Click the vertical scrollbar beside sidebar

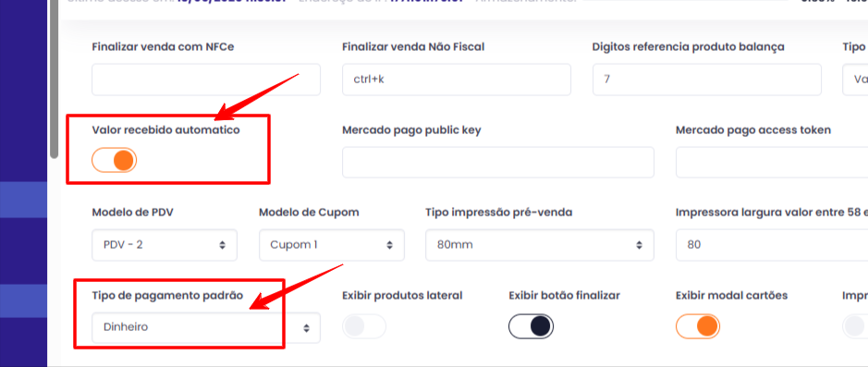(54, 78)
